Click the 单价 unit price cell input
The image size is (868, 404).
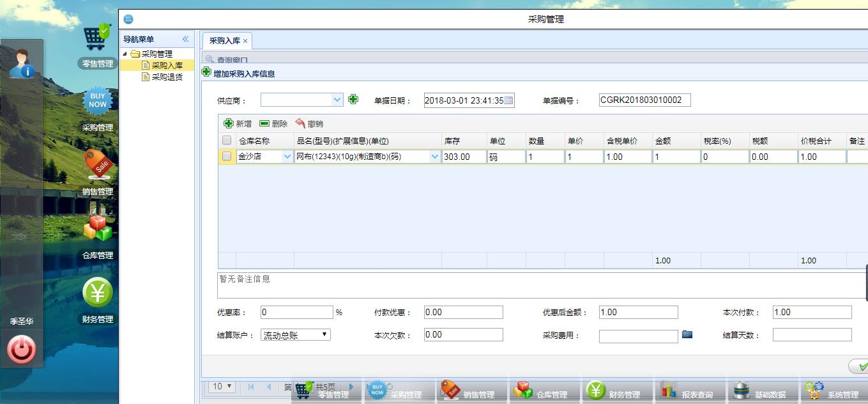click(x=584, y=157)
